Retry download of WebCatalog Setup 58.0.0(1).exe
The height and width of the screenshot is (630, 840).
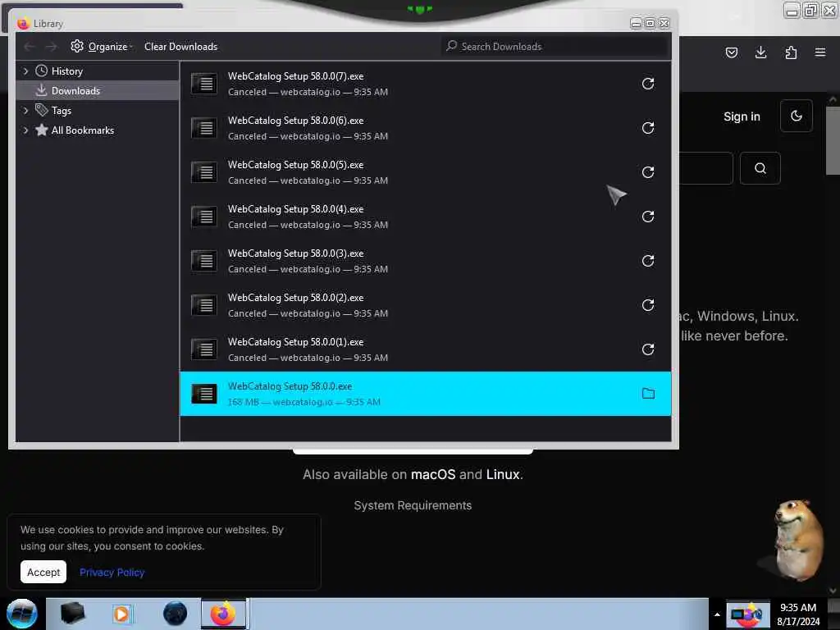[x=648, y=349]
